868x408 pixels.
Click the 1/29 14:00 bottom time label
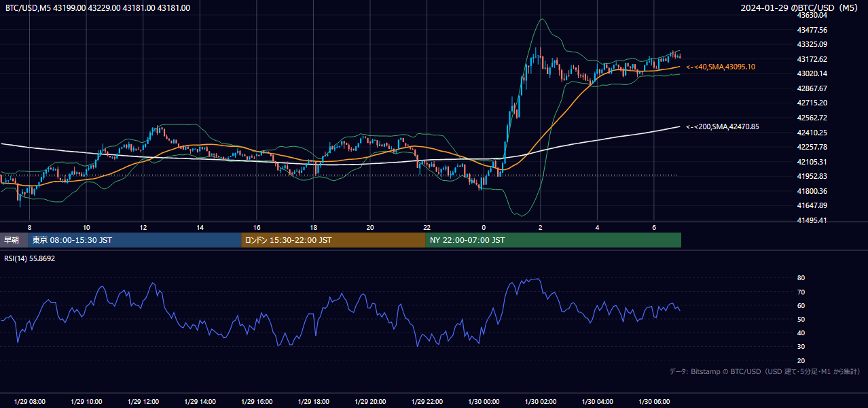point(200,402)
